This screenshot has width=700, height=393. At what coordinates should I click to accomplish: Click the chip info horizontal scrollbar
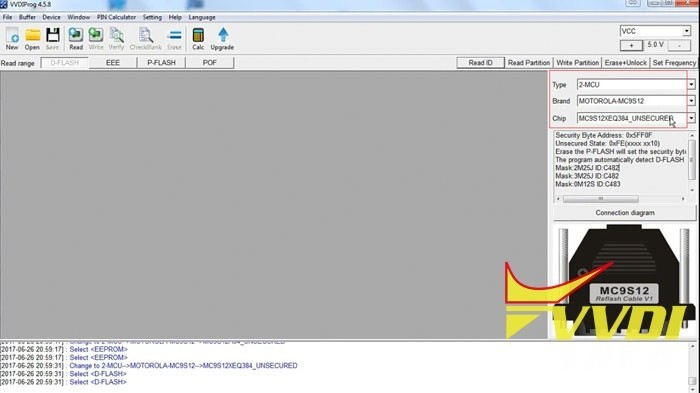[x=621, y=199]
